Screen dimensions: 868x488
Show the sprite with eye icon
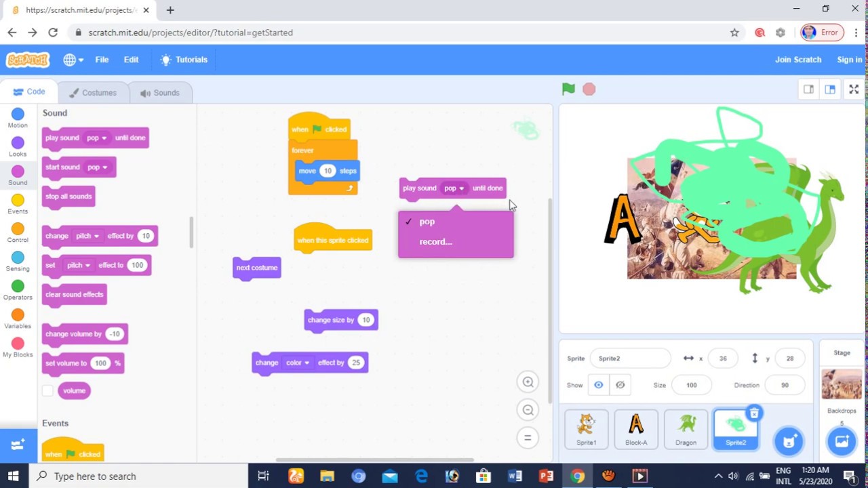pos(598,385)
